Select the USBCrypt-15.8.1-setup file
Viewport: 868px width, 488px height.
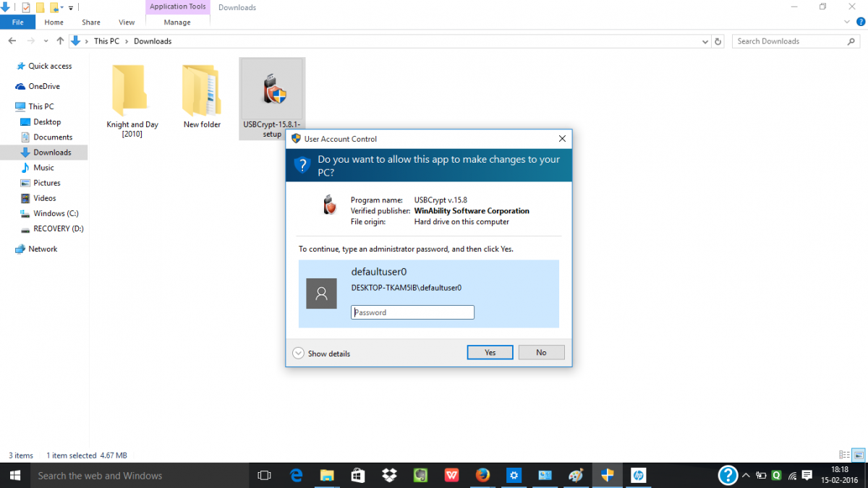(272, 99)
